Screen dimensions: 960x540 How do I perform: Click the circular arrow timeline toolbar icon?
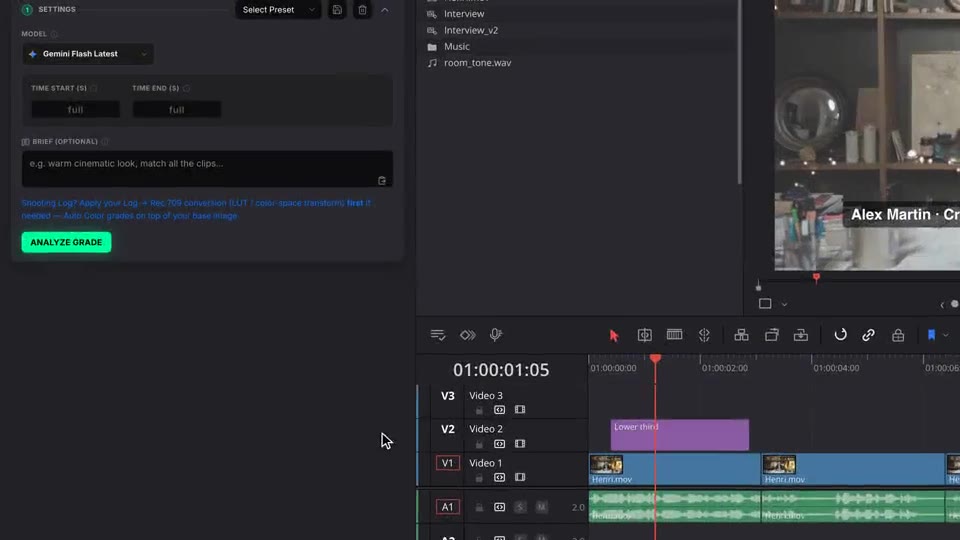841,334
